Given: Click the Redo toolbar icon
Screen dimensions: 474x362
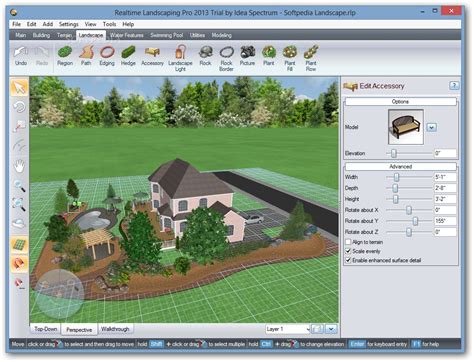Looking at the screenshot, I should click(x=42, y=55).
